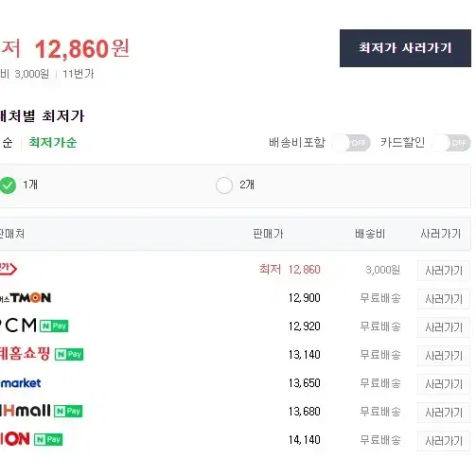Click the N Pay badge beside 홈쇼핑

point(69,355)
